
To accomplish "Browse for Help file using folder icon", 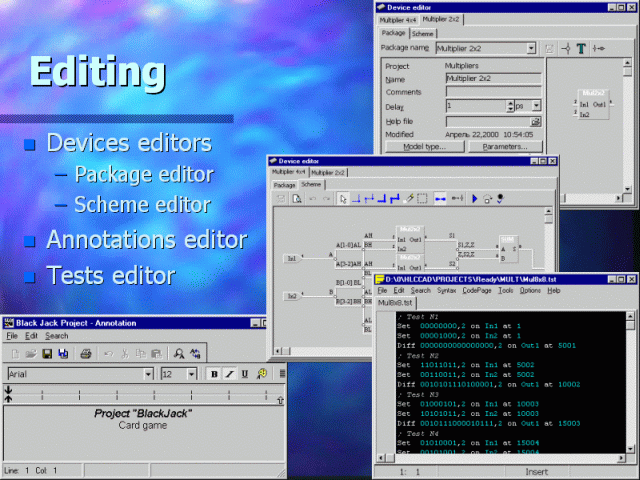I will tap(536, 121).
